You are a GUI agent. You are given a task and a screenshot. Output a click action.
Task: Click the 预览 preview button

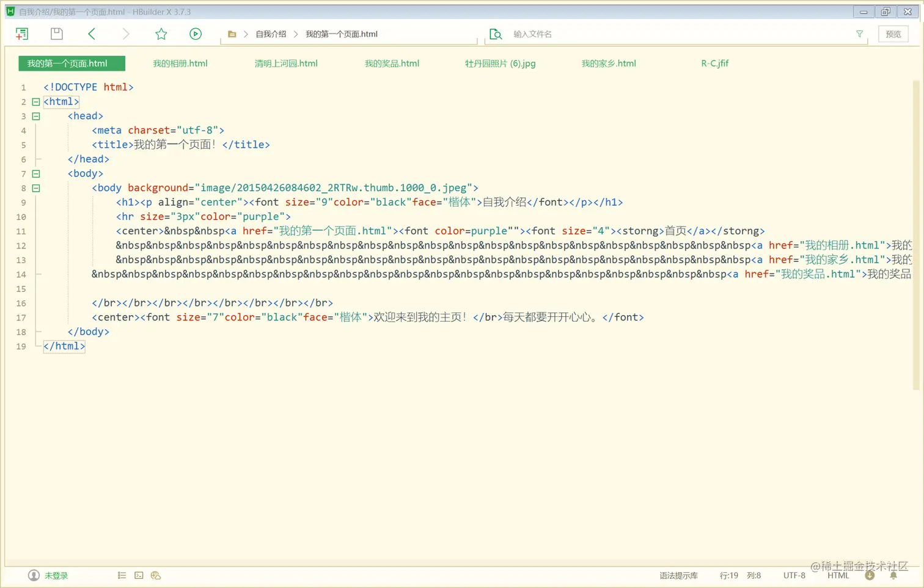[x=893, y=34]
